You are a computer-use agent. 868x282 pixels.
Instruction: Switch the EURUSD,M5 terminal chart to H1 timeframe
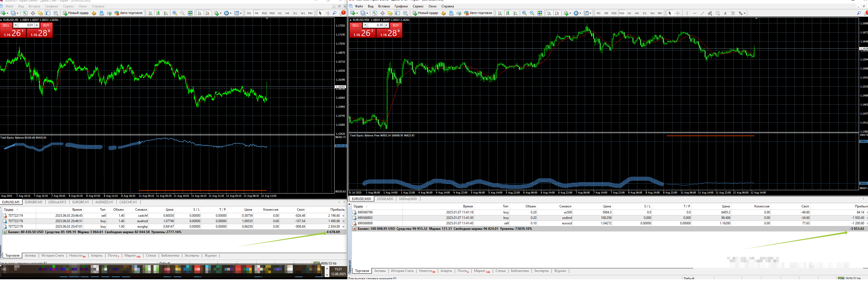[x=280, y=13]
